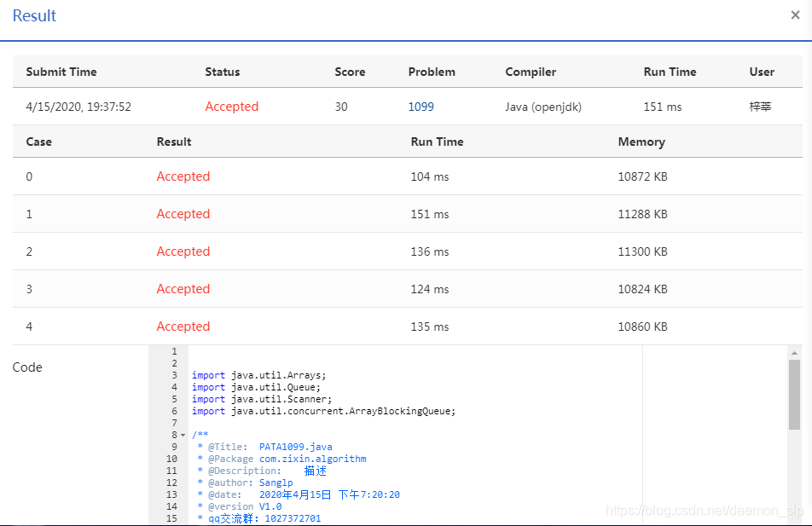This screenshot has width=812, height=526.
Task: Click memory value 10824 KB
Action: [x=642, y=289]
